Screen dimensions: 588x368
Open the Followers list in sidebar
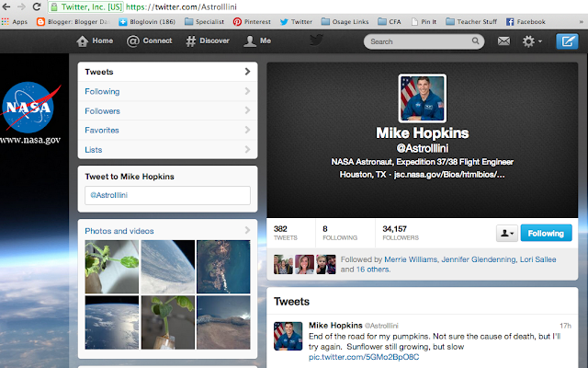pyautogui.click(x=167, y=110)
